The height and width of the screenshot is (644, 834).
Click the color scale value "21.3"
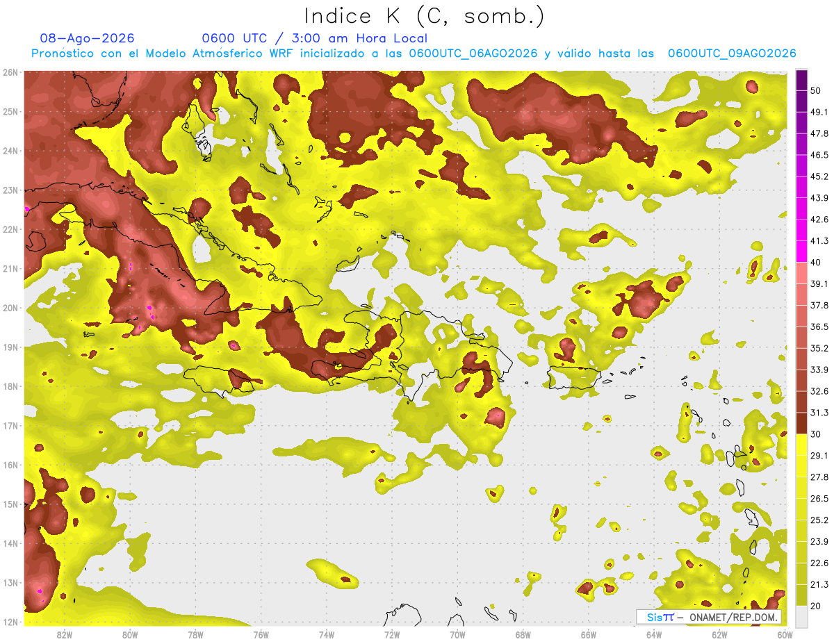click(819, 585)
